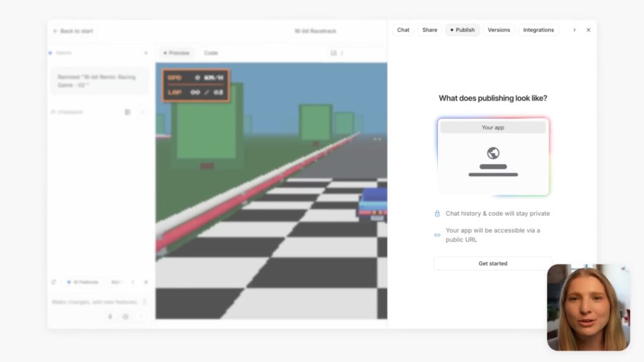The image size is (644, 362).
Task: Click the copy icon next to Checkpoint
Action: [x=127, y=112]
